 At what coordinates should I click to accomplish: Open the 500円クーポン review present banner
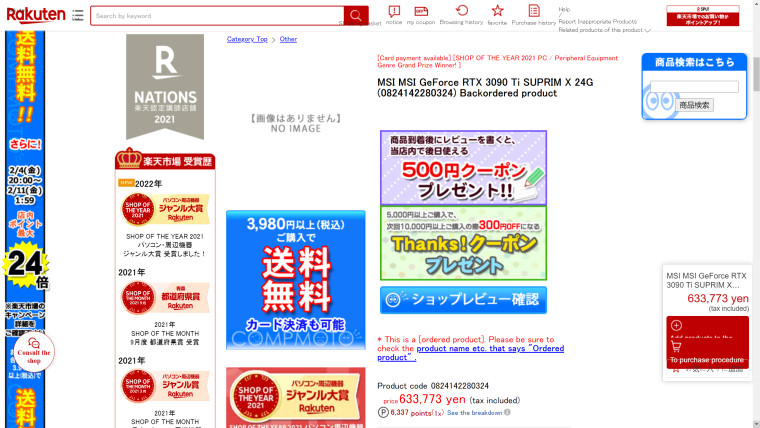coord(463,167)
